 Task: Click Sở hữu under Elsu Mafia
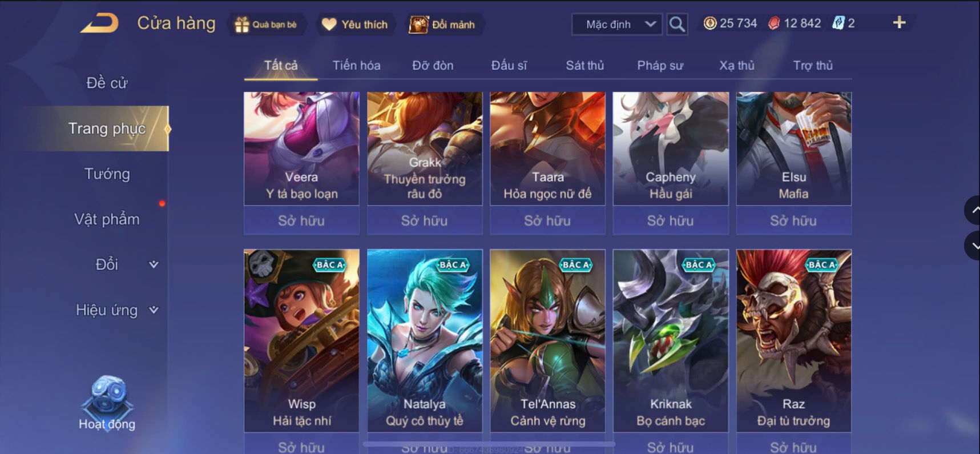(793, 220)
